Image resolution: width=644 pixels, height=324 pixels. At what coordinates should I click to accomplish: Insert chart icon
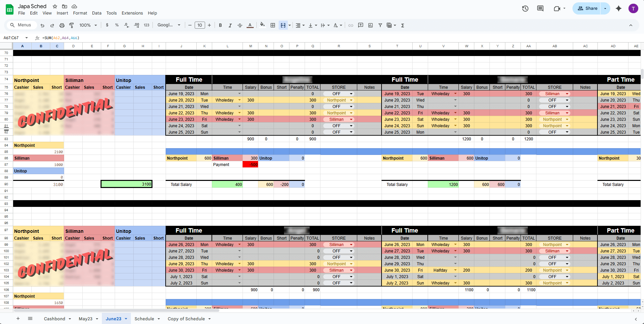tap(370, 25)
